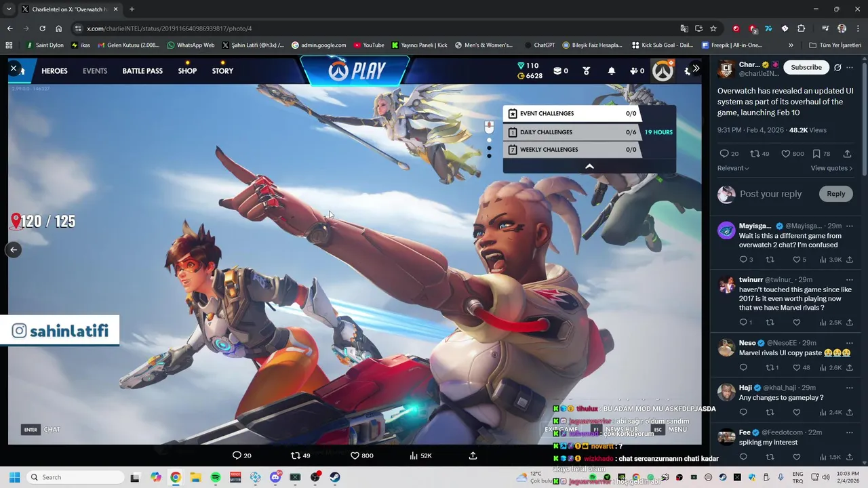Bookmark the post with 78 bookmarks
Screen dimensions: 868x488
[821, 154]
